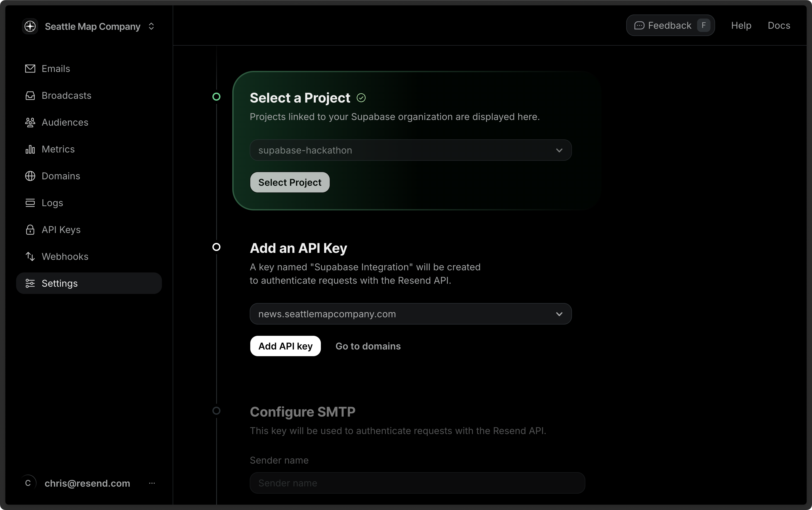Image resolution: width=812 pixels, height=510 pixels.
Task: Select the Broadcasts icon in sidebar
Action: point(30,96)
